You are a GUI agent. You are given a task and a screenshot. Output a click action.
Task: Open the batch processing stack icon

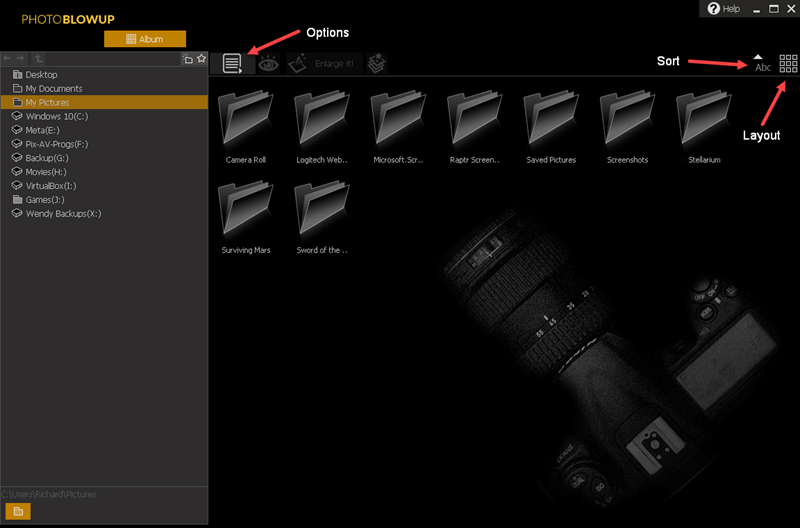377,64
